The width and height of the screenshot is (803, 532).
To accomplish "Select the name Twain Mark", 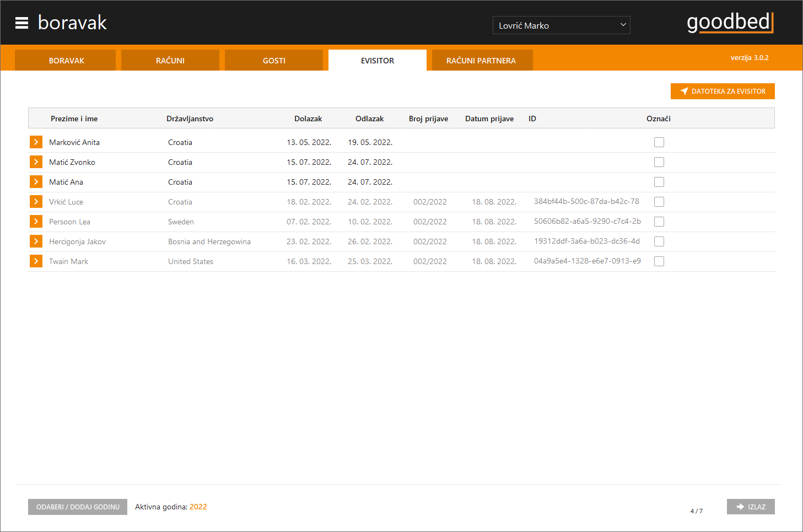I will click(68, 261).
